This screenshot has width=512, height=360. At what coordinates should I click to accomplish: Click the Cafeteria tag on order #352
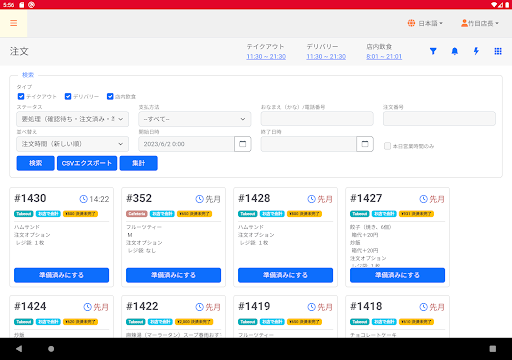(x=137, y=214)
